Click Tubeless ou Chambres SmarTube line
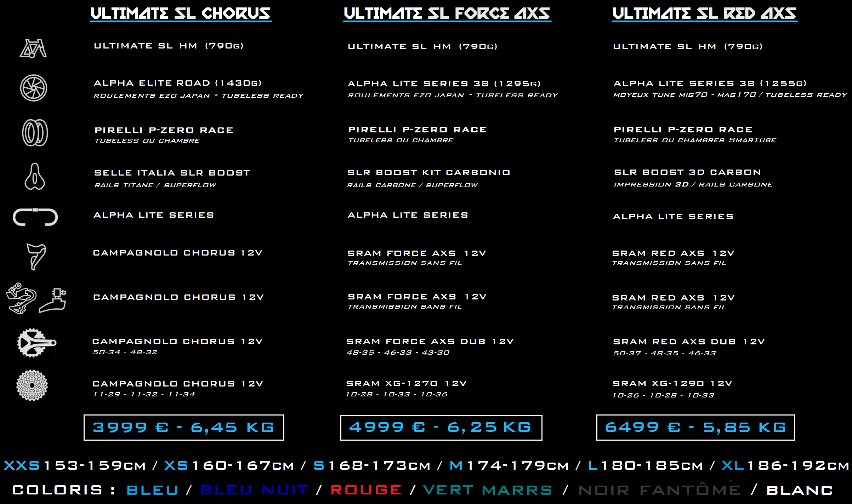This screenshot has height=504, width=852. (695, 140)
